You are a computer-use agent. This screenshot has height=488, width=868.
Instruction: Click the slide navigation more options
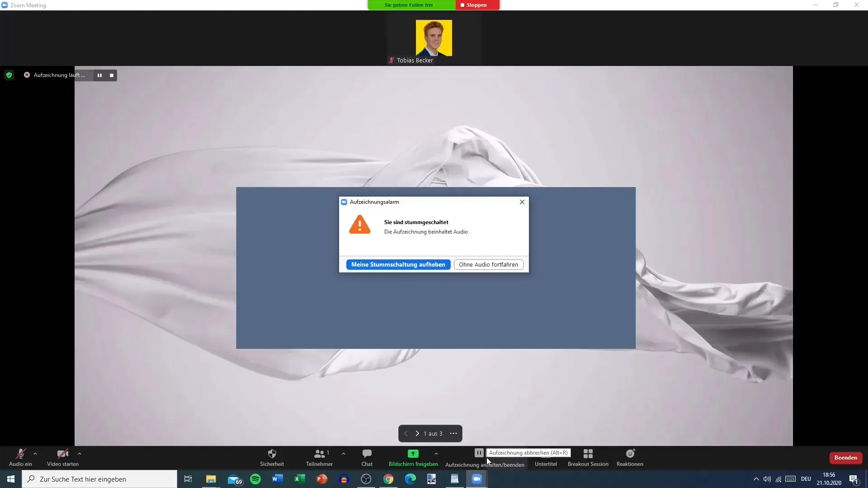454,434
